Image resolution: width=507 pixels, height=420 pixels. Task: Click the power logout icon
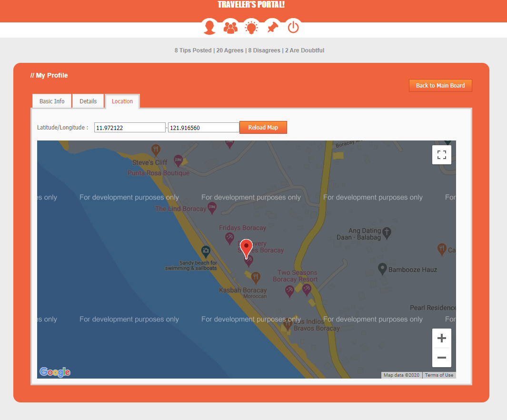tap(293, 27)
